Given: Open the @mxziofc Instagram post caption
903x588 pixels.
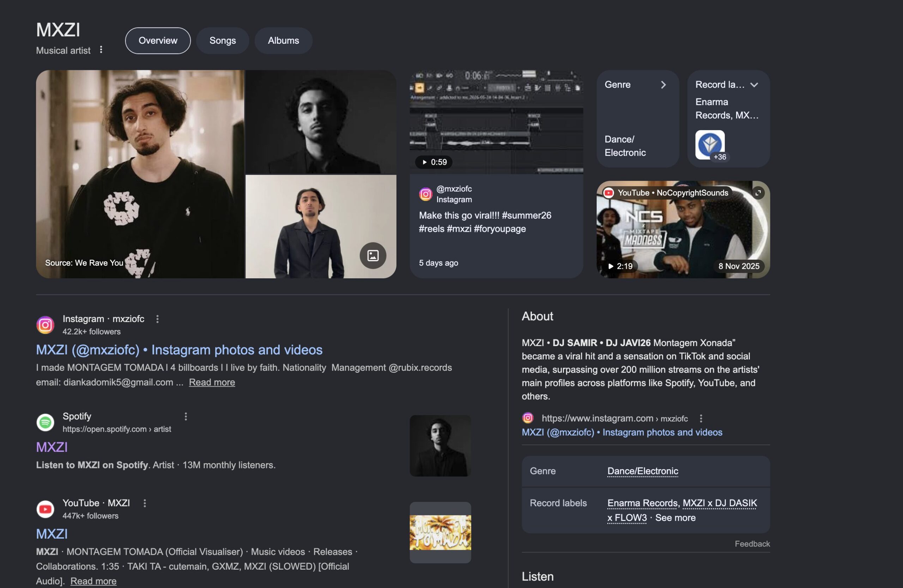Looking at the screenshot, I should tap(485, 222).
